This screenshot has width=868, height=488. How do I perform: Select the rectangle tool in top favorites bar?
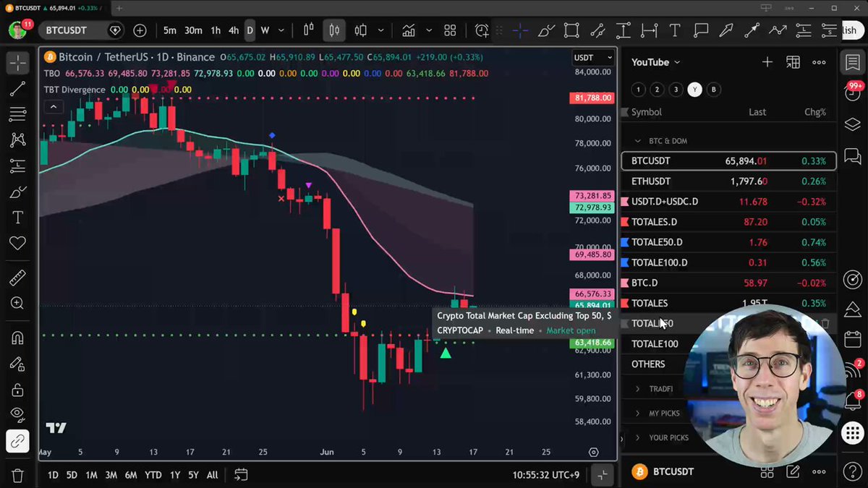tap(571, 30)
